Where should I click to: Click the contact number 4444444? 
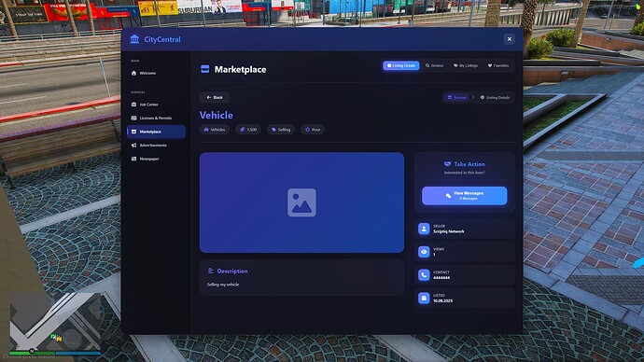click(441, 278)
